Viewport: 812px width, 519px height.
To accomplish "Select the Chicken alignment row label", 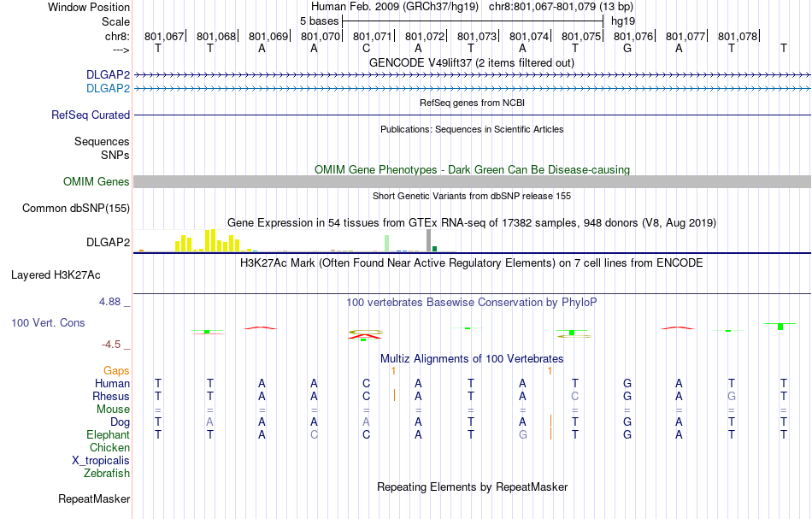I will click(x=109, y=447).
